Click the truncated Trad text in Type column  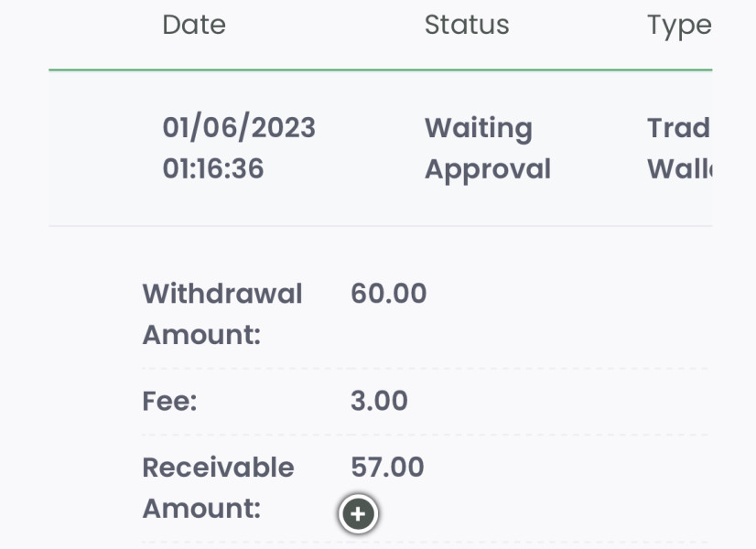pyautogui.click(x=678, y=128)
